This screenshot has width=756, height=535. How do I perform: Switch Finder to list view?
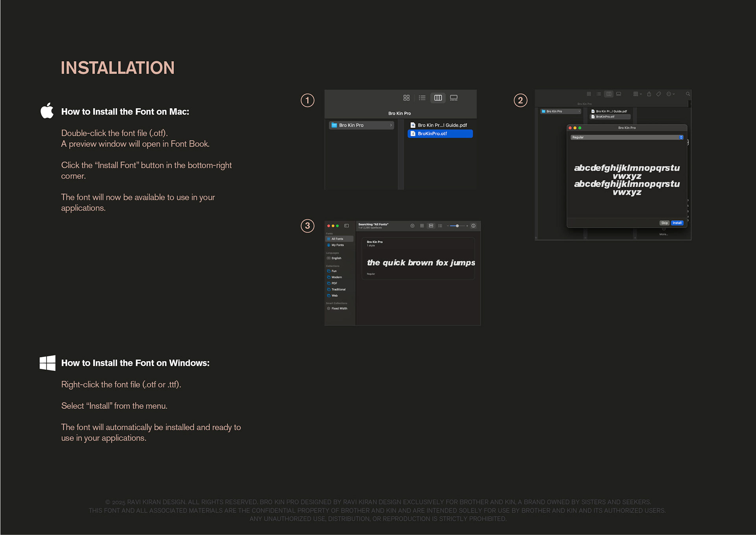pyautogui.click(x=422, y=98)
